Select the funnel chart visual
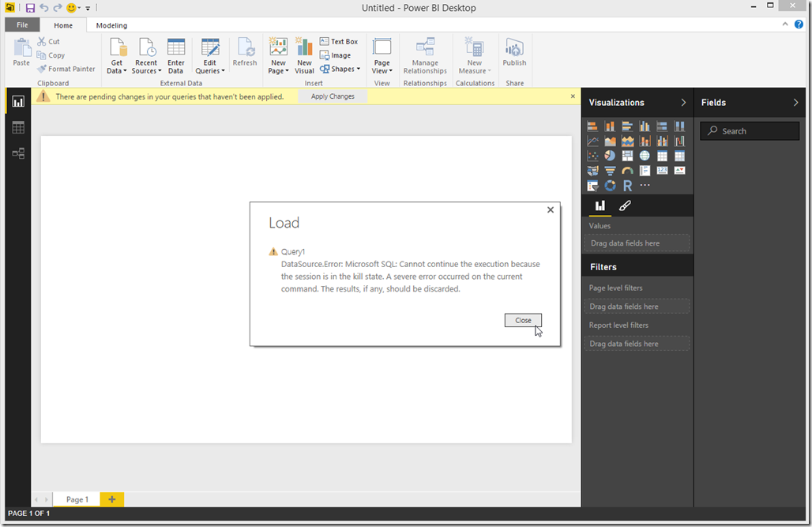This screenshot has width=812, height=527. click(x=610, y=171)
